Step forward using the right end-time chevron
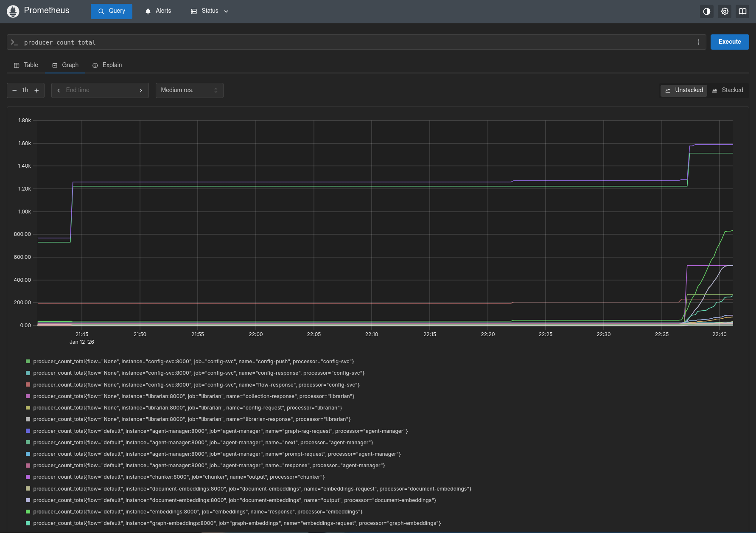 point(141,90)
